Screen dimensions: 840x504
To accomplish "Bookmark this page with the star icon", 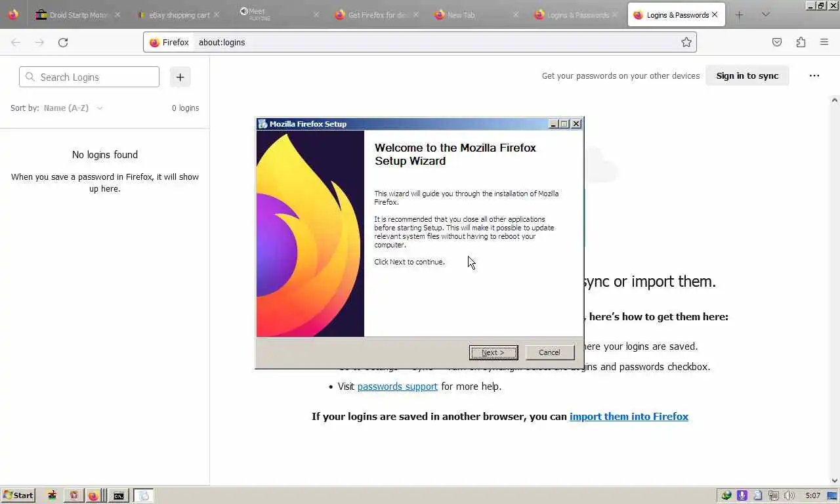I will (686, 42).
